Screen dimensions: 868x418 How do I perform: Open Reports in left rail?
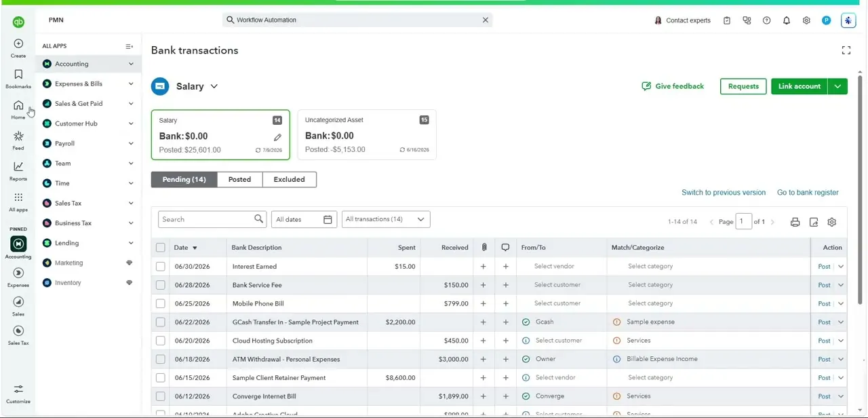point(18,166)
